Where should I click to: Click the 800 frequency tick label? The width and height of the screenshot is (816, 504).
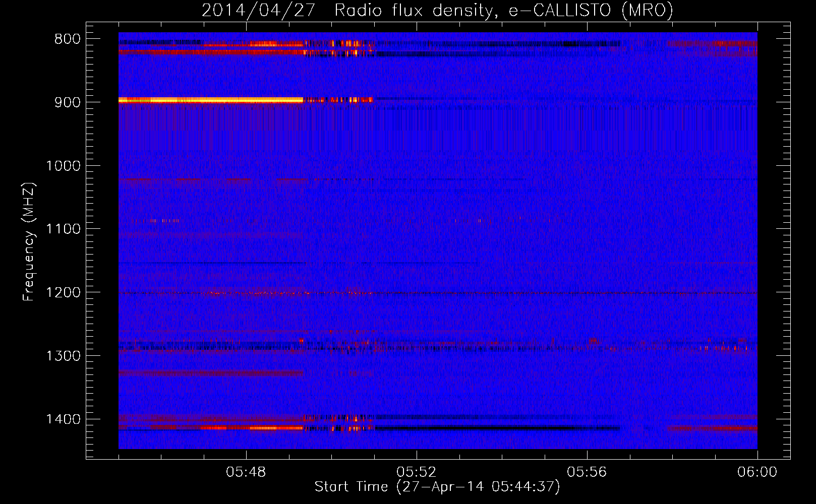[68, 39]
